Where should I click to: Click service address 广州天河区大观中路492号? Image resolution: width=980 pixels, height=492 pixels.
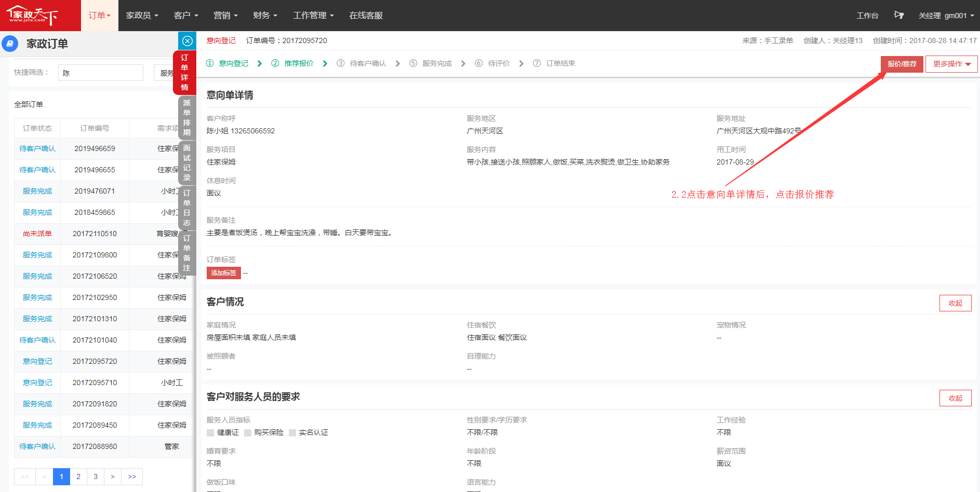759,131
